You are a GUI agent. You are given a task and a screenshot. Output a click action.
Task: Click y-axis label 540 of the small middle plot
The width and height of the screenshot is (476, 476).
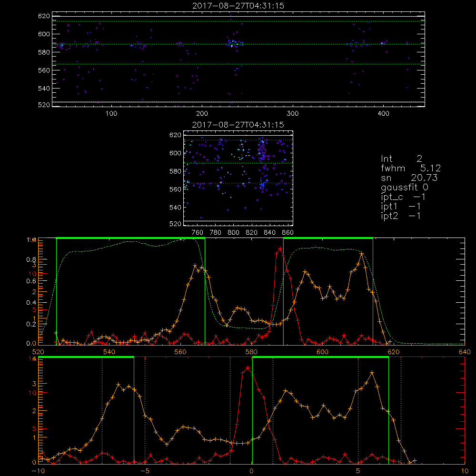176,208
